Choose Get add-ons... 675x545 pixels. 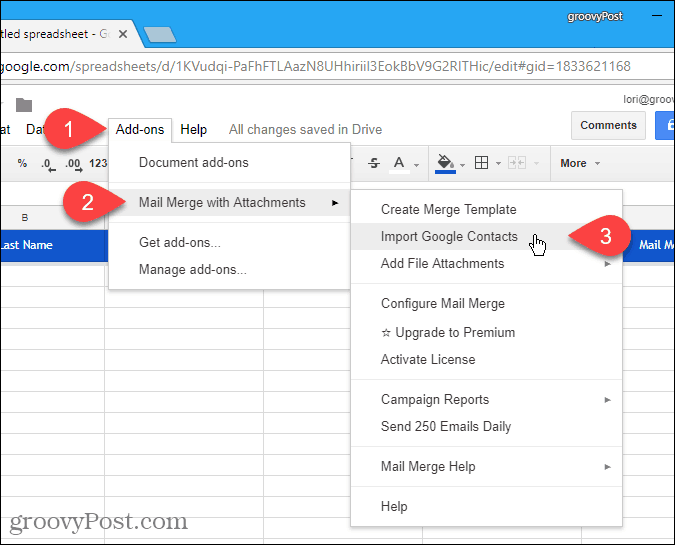click(x=229, y=242)
